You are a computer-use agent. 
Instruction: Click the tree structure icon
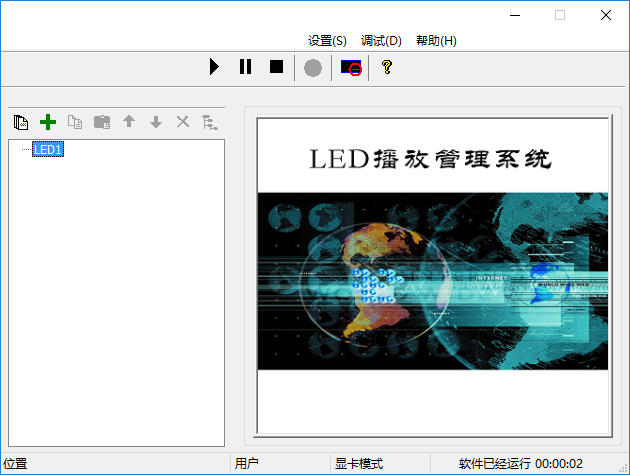click(x=209, y=122)
